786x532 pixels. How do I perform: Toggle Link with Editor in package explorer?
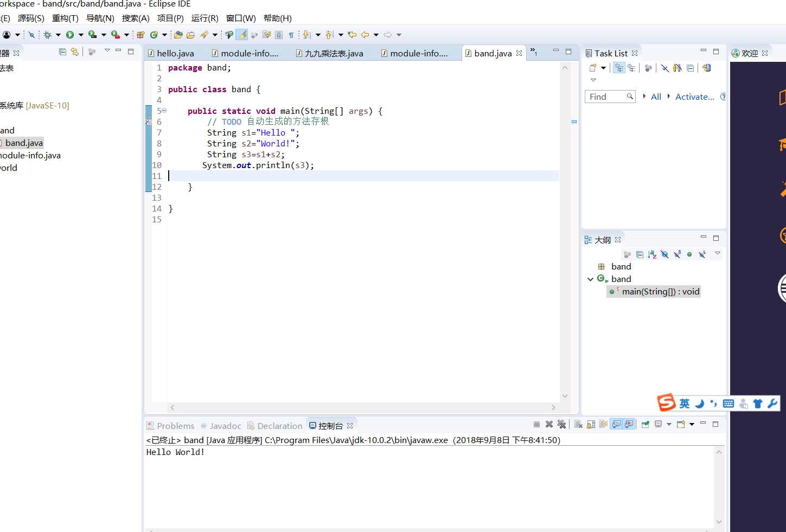click(x=75, y=52)
